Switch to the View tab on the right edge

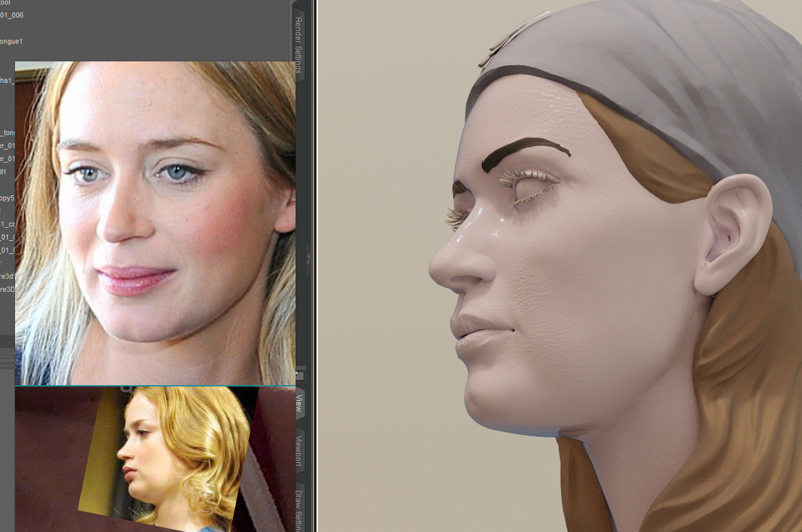(x=299, y=403)
